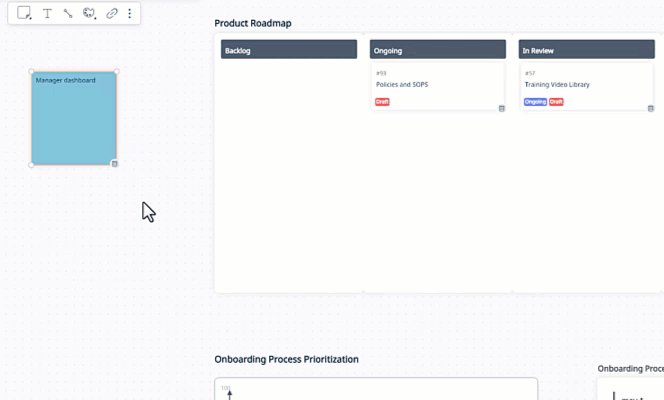Click the Policies and SOPS card corner icon
The width and height of the screenshot is (664, 400).
(x=502, y=108)
